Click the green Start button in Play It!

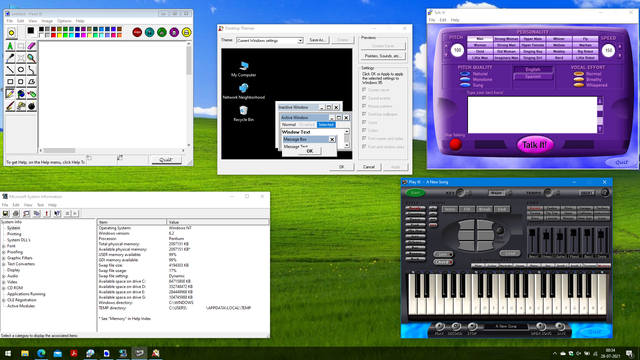coord(415,193)
